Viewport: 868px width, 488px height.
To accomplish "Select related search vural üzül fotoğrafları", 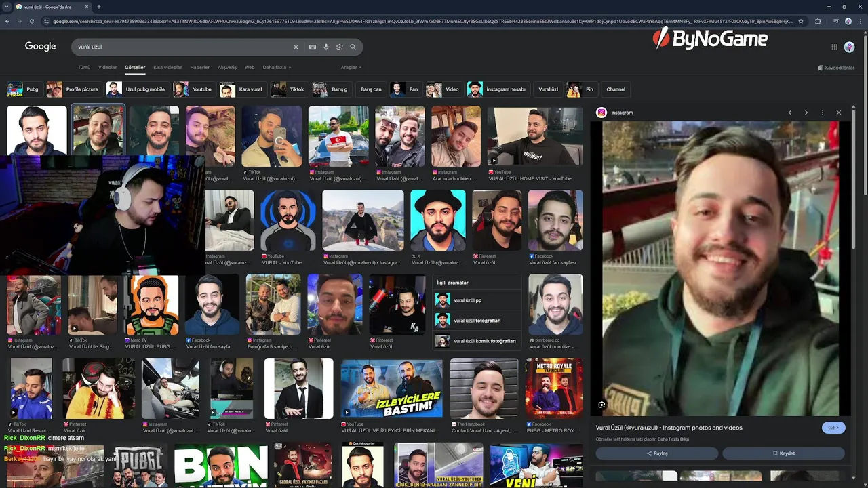I will [x=477, y=321].
